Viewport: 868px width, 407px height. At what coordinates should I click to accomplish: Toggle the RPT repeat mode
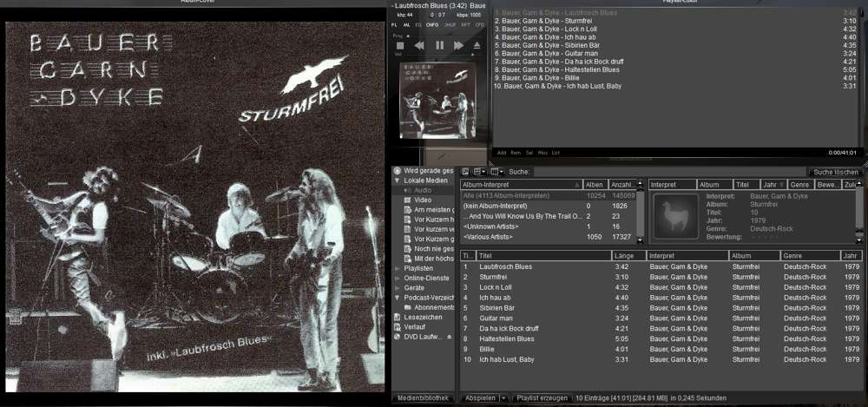(466, 25)
